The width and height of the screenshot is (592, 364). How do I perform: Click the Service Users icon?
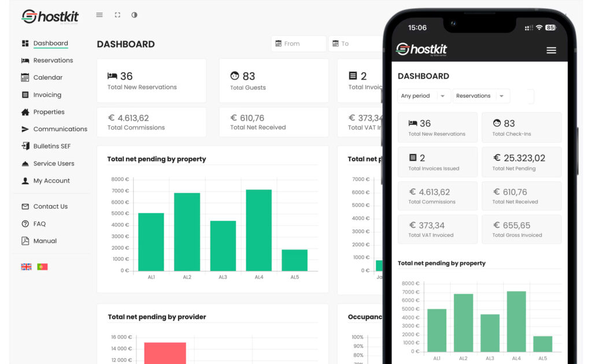[x=25, y=164]
